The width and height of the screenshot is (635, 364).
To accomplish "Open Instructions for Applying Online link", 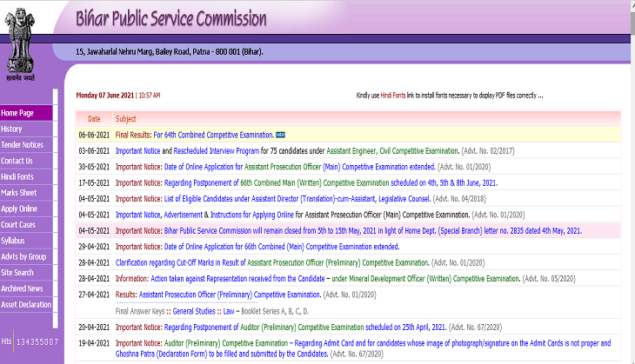I will point(252,215).
